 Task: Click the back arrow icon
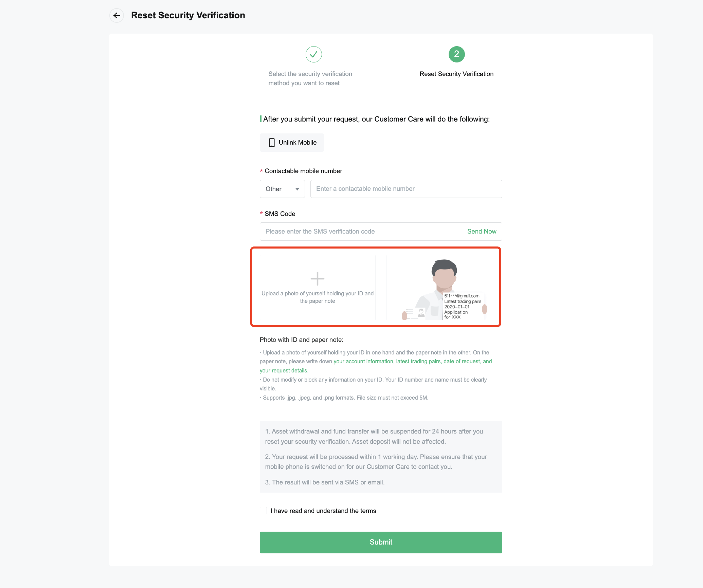click(116, 15)
